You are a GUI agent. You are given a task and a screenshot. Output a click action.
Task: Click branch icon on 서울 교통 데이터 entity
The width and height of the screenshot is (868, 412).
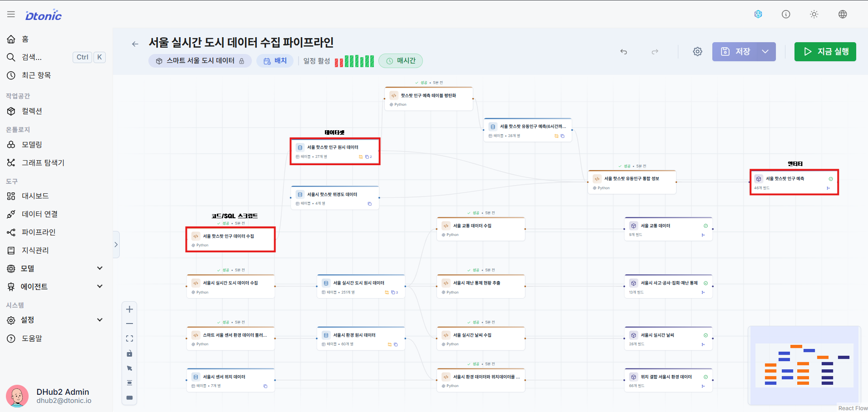(703, 235)
